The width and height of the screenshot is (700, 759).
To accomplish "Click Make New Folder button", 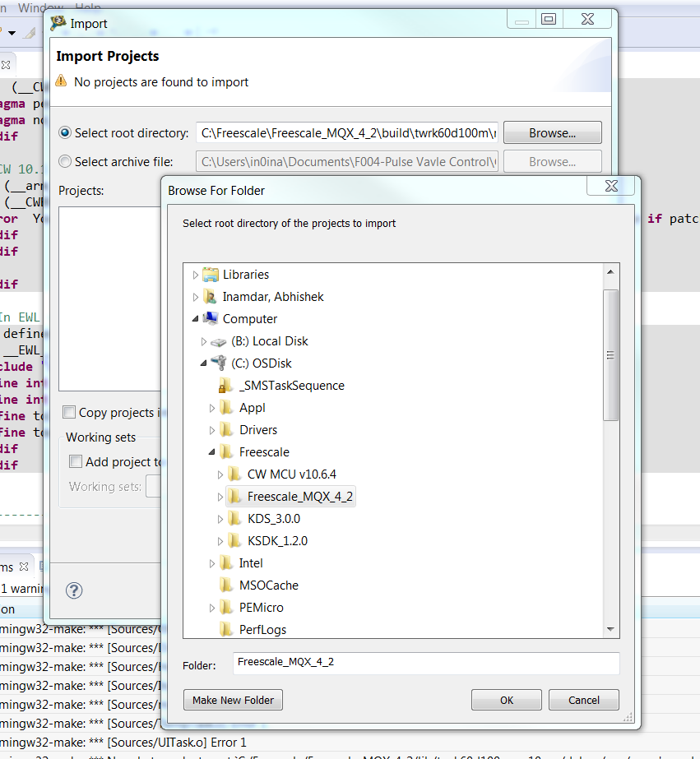I will 233,700.
